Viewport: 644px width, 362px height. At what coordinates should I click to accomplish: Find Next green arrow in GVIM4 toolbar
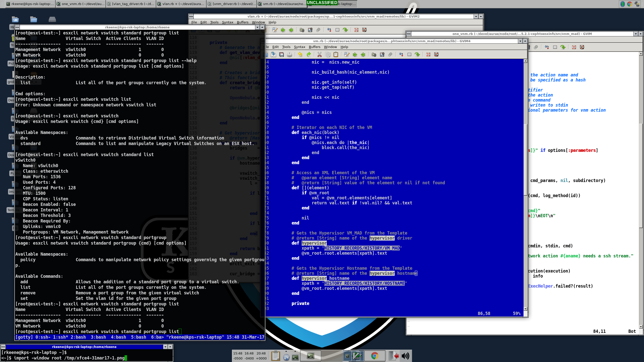tap(355, 55)
